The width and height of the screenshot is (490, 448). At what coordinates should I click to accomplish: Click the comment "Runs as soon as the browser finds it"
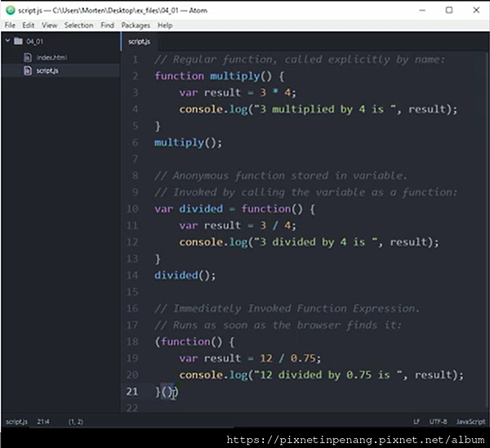(x=287, y=325)
